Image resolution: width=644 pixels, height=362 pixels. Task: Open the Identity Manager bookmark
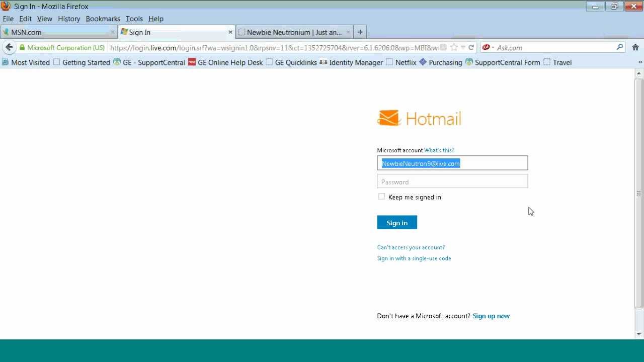[351, 62]
